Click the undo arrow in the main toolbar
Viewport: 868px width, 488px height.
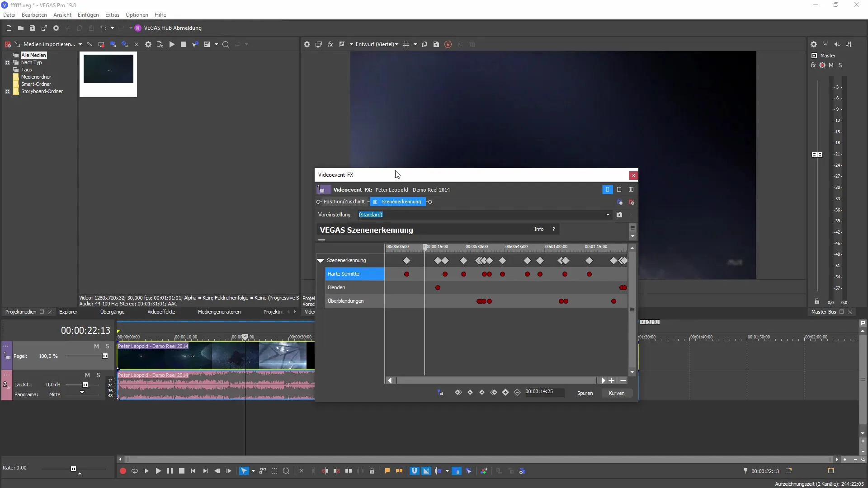click(103, 28)
